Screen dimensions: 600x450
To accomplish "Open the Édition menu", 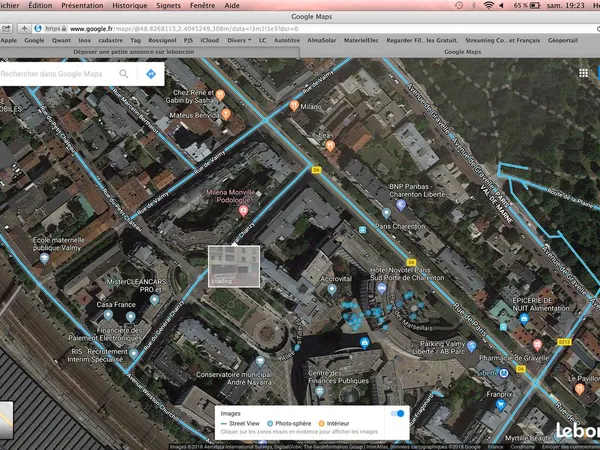I will pyautogui.click(x=40, y=5).
